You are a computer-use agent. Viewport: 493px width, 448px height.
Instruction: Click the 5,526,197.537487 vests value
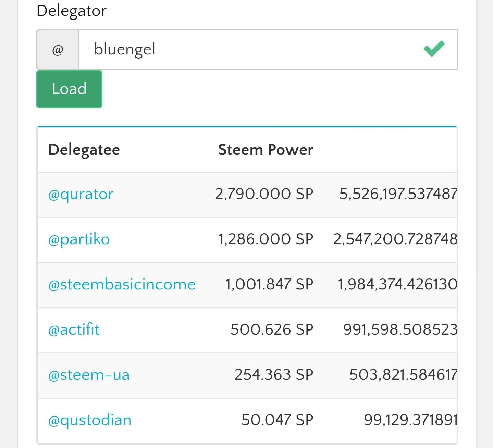[398, 194]
